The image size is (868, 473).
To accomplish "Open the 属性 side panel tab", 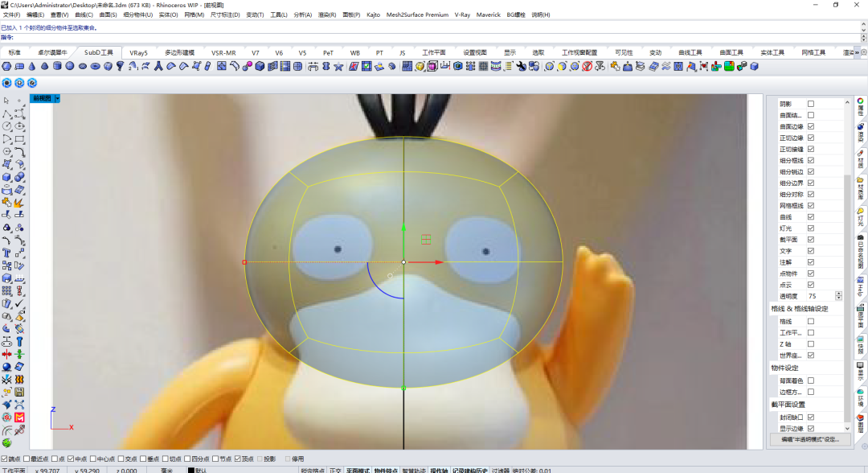I will pyautogui.click(x=861, y=106).
